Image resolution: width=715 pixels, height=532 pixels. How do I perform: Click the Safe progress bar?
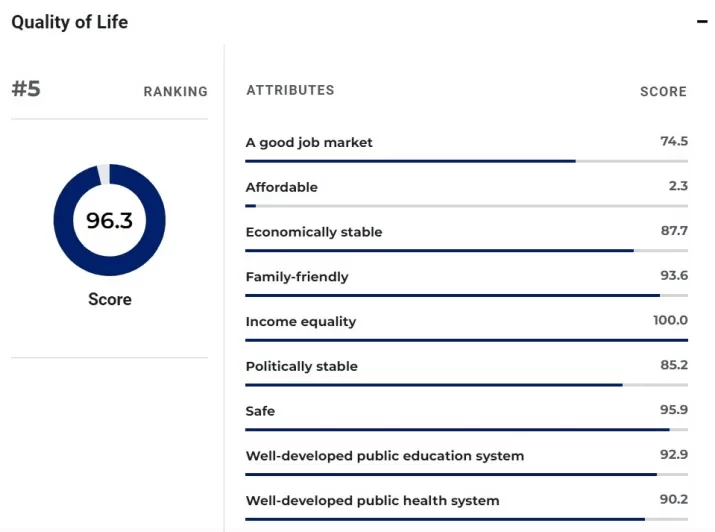pyautogui.click(x=466, y=430)
